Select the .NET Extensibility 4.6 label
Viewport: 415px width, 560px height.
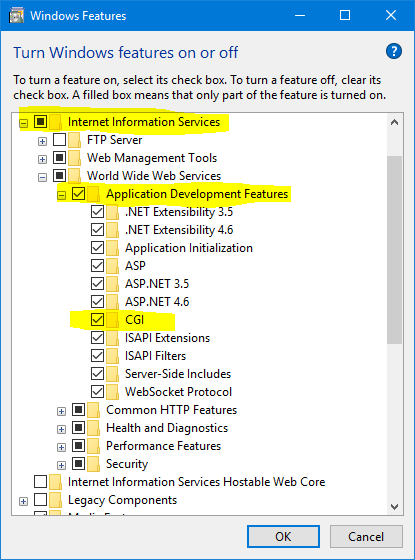point(179,230)
